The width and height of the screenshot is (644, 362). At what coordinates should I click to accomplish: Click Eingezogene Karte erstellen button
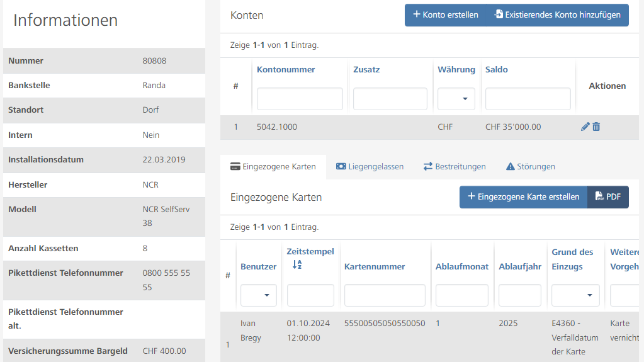pyautogui.click(x=523, y=197)
